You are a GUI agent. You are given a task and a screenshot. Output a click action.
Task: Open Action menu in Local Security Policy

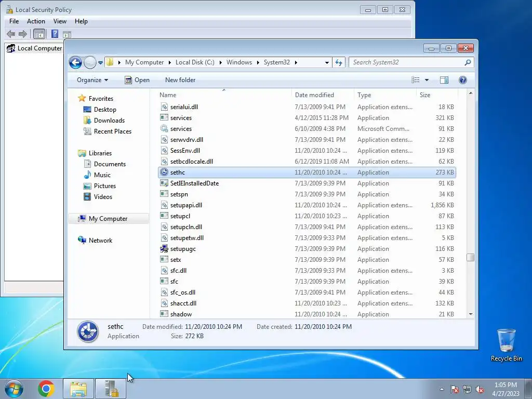[36, 21]
